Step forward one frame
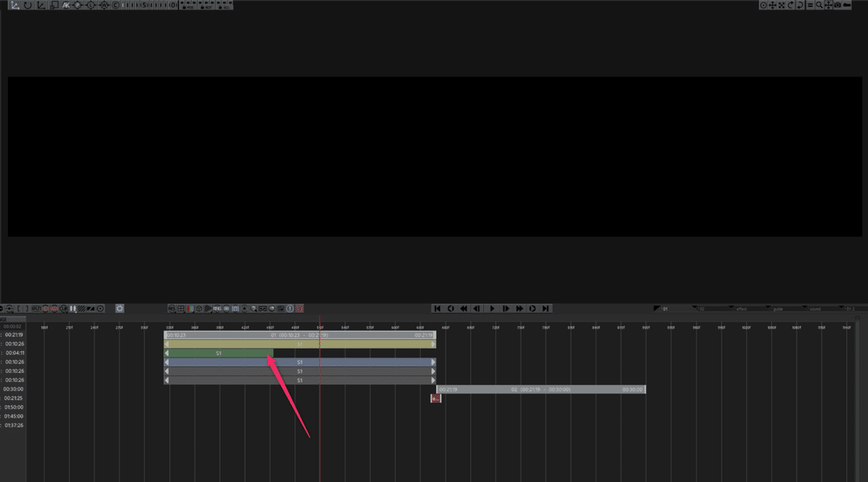Image resolution: width=868 pixels, height=482 pixels. pos(506,309)
